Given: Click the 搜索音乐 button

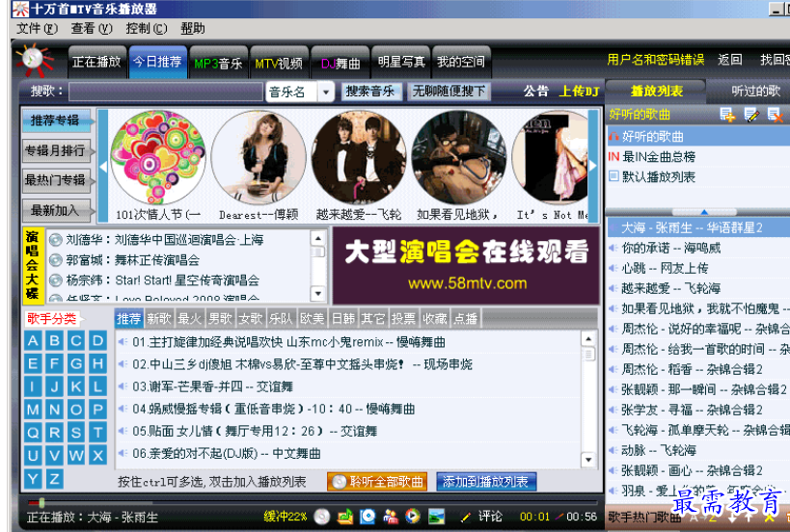Looking at the screenshot, I should click(370, 92).
